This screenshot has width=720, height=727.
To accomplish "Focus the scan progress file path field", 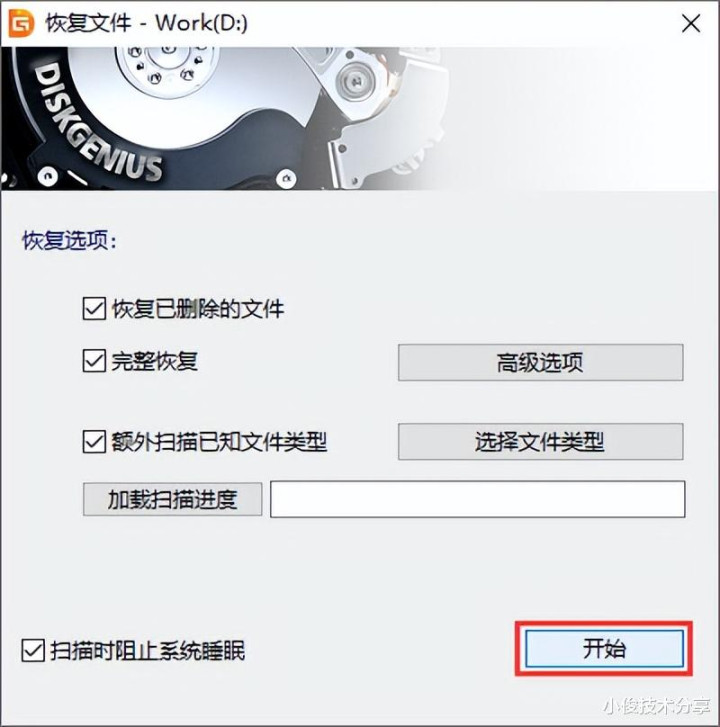I will click(478, 499).
